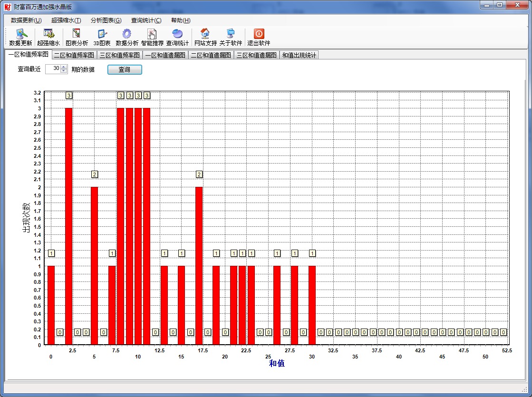Open 网站支持 home icon
Screen dimensions: 532x397
coord(205,34)
